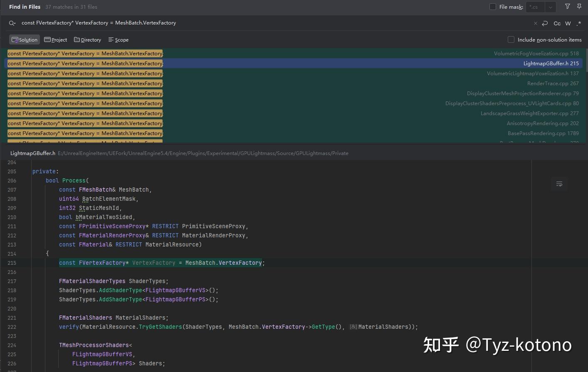Select the BasePassRendering.cpp 1789 result
Image resolution: width=588 pixels, height=372 pixels.
tap(543, 133)
